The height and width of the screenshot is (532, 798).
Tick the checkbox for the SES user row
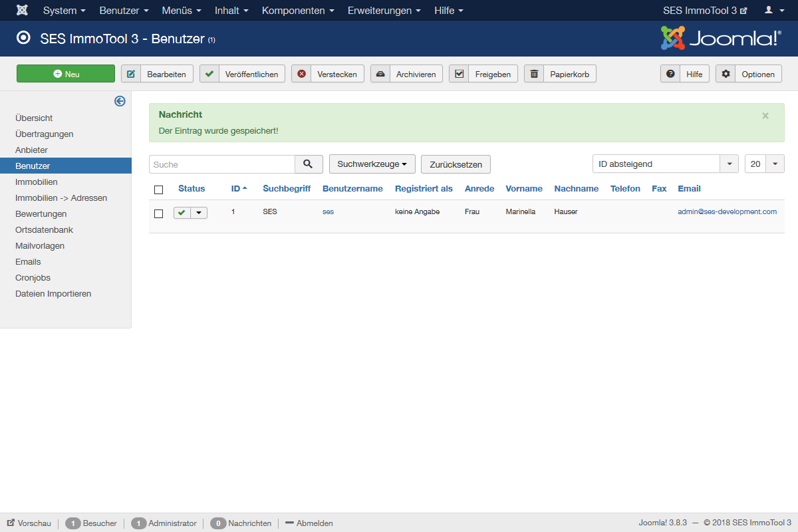tap(158, 213)
